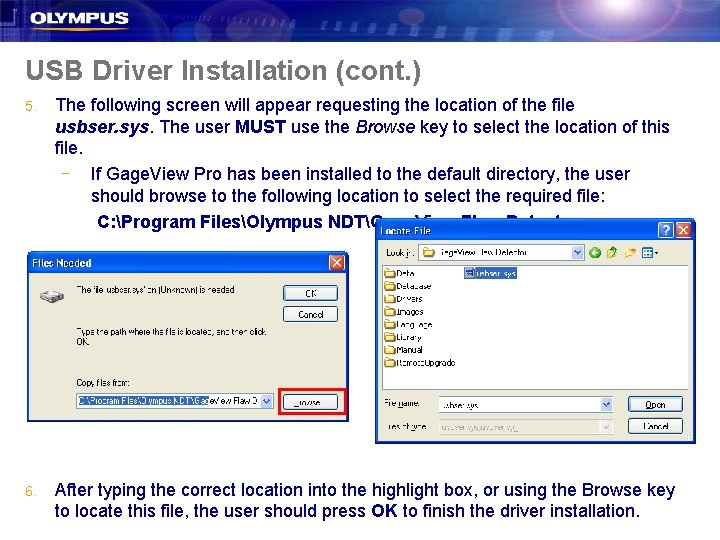Click the green Back arrow icon

pyautogui.click(x=595, y=252)
